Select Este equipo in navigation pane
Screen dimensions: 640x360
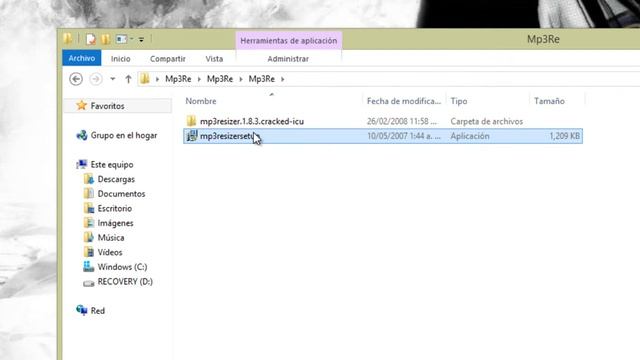coord(112,164)
